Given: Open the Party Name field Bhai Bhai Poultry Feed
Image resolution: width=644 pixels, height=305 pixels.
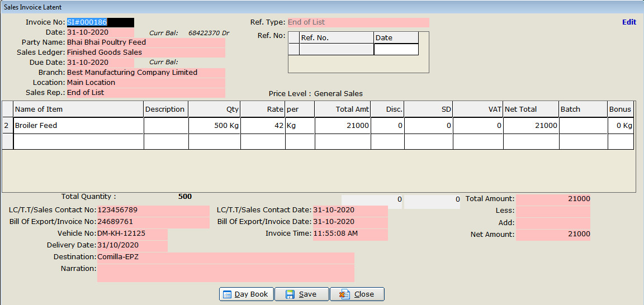Looking at the screenshot, I should coord(145,42).
